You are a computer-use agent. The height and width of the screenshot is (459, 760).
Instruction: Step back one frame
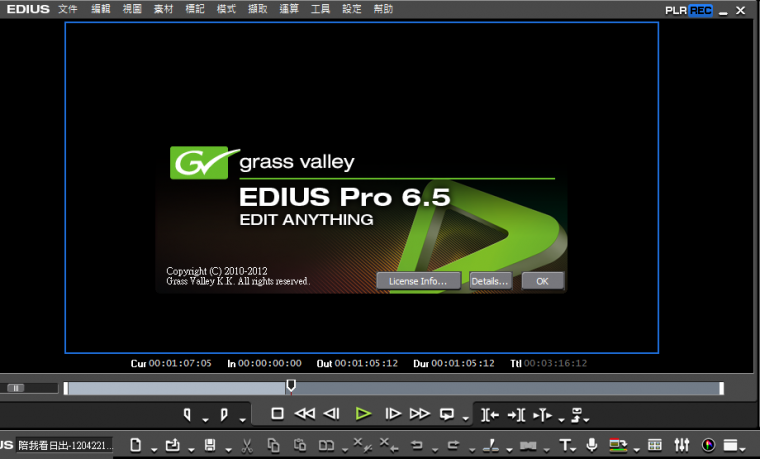coord(332,414)
